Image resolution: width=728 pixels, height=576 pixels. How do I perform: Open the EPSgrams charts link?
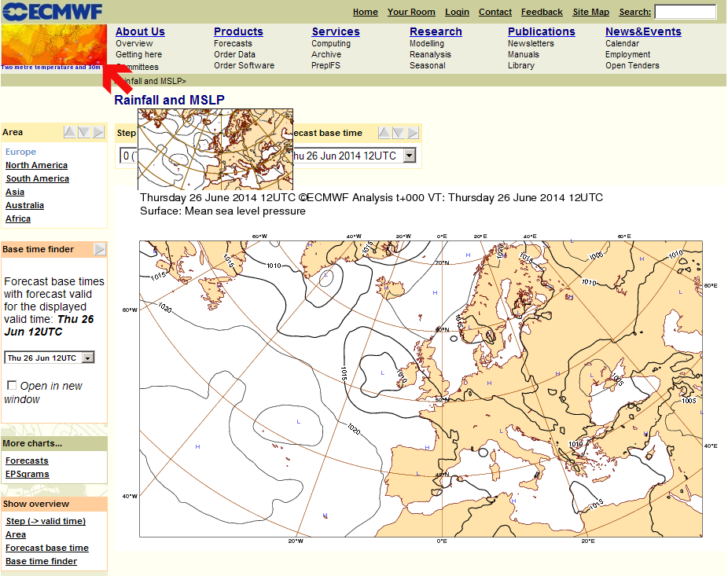click(x=27, y=474)
